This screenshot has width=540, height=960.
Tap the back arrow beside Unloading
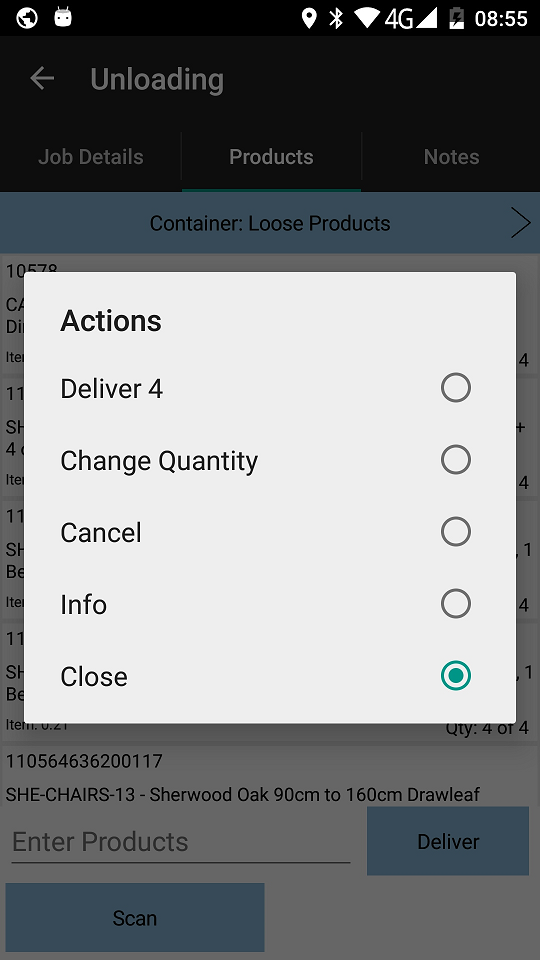[x=42, y=78]
